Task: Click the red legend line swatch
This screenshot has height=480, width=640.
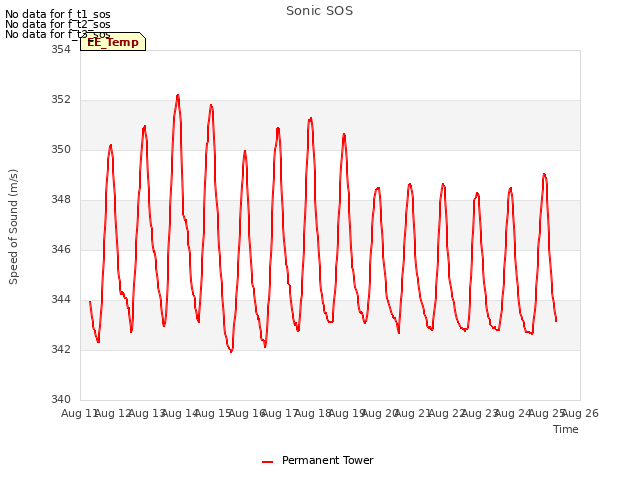Action: coord(267,462)
